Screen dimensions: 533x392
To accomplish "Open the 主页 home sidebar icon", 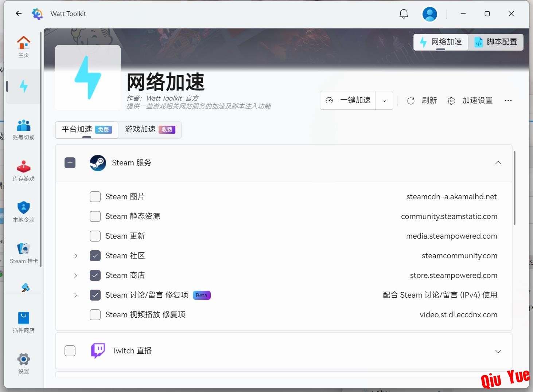I will [x=24, y=47].
